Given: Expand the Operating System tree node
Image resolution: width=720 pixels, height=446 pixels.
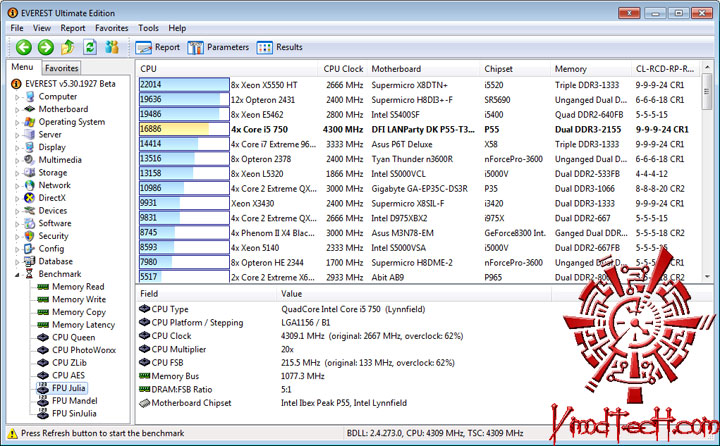Looking at the screenshot, I should pos(17,122).
